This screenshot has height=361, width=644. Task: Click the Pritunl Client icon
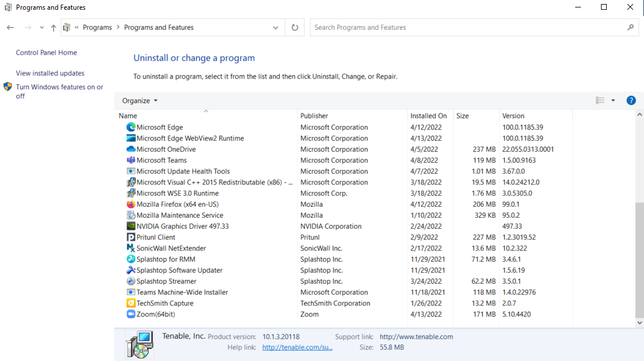click(x=131, y=237)
